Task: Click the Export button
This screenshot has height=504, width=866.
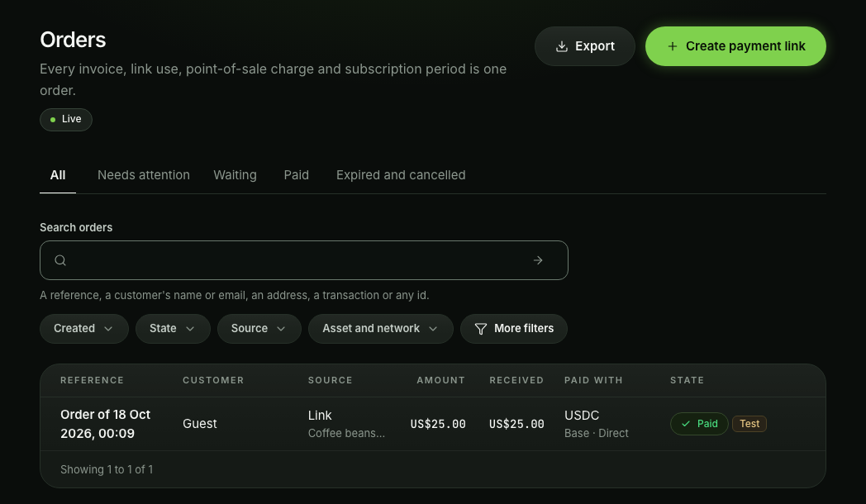Action: point(585,46)
